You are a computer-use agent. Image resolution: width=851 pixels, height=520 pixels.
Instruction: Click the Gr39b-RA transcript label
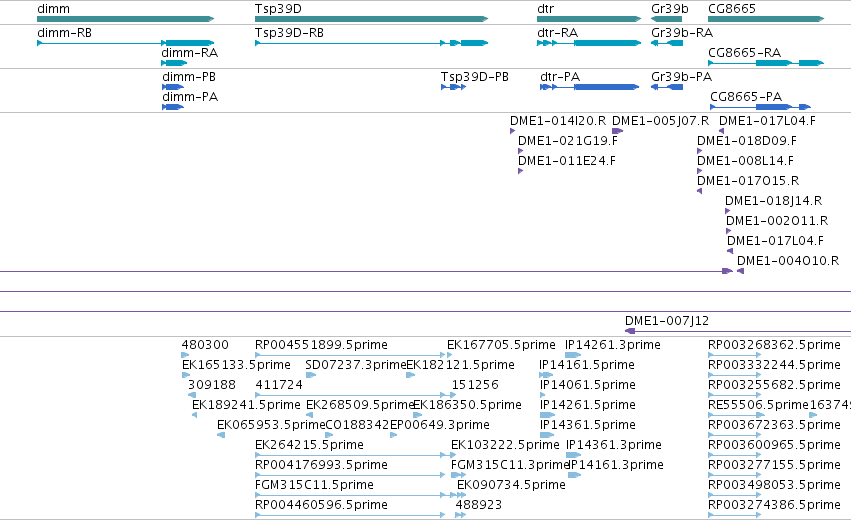point(682,33)
